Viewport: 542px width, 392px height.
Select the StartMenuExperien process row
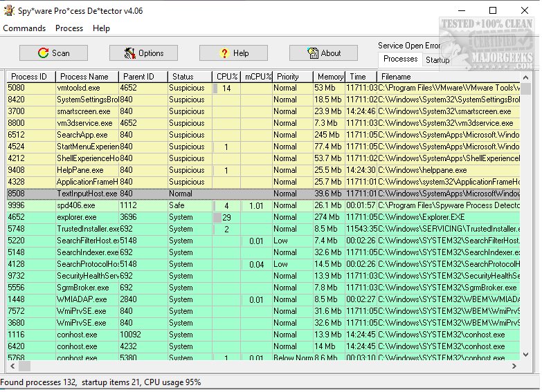click(263, 147)
